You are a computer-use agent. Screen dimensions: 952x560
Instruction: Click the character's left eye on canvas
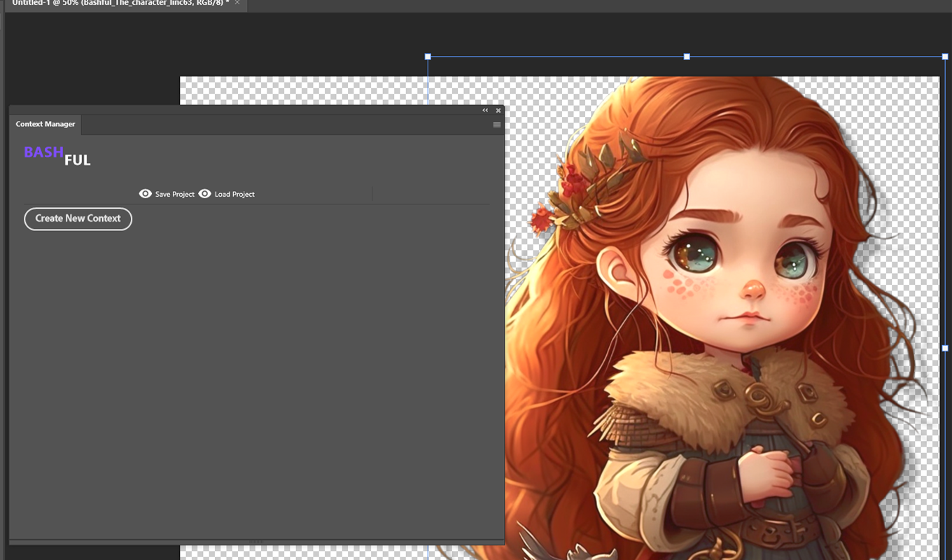point(689,256)
